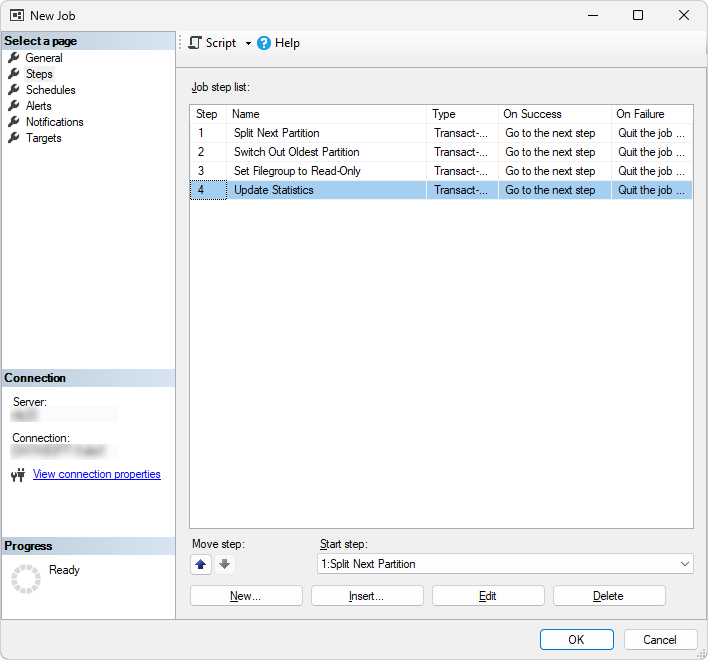Click wrench icon beside Schedules
The image size is (708, 660).
pyautogui.click(x=14, y=90)
